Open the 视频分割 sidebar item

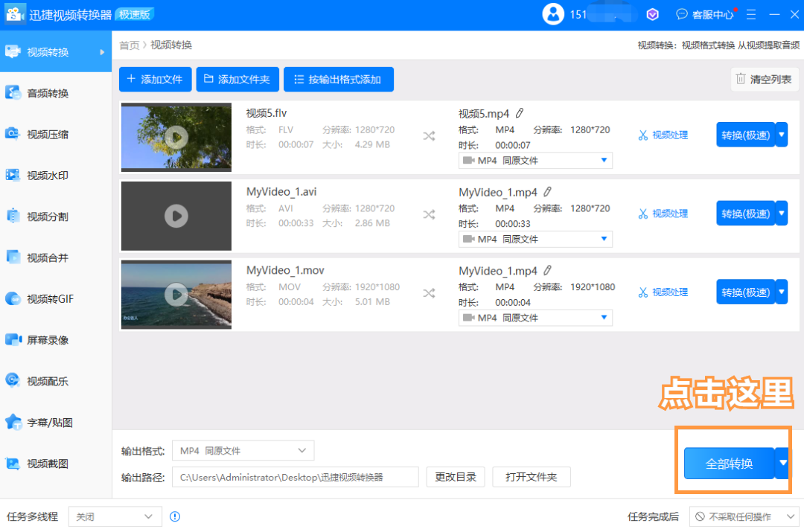point(55,217)
